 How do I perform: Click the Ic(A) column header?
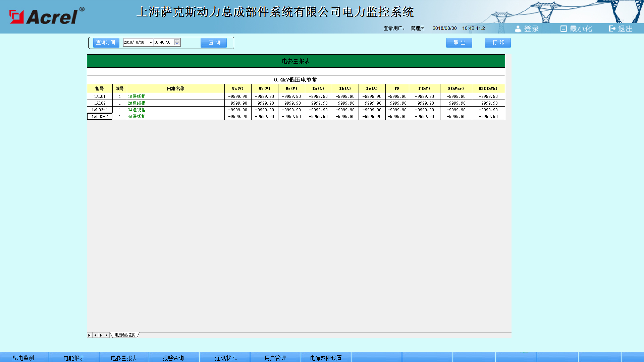click(372, 88)
